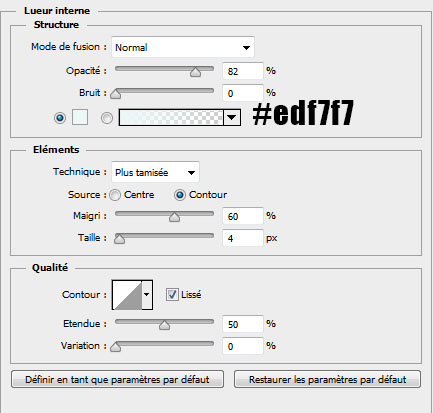Image resolution: width=433 pixels, height=413 pixels.
Task: Click the light blue glow color swatch
Action: (80, 117)
